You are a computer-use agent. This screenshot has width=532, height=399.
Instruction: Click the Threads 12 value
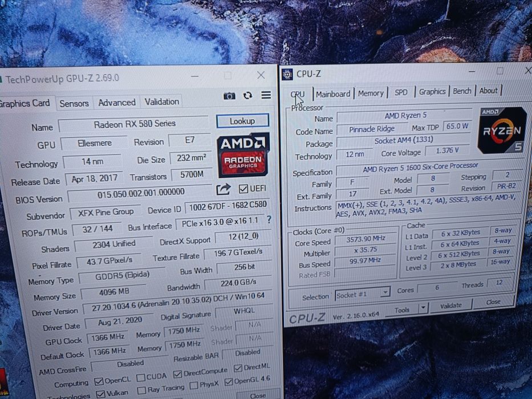(499, 283)
